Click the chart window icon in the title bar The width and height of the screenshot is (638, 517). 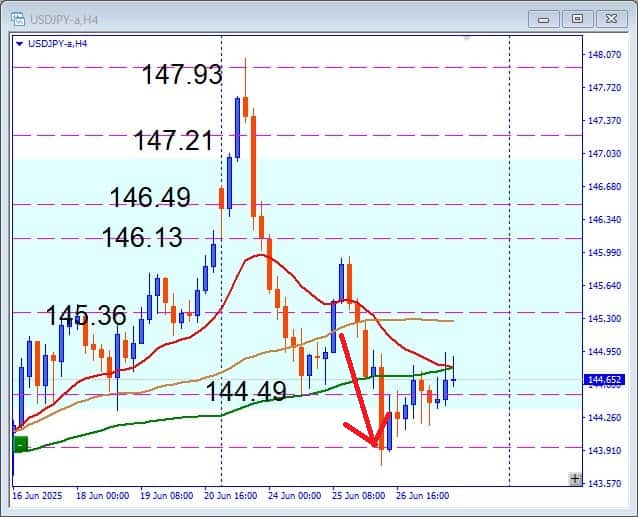click(17, 19)
